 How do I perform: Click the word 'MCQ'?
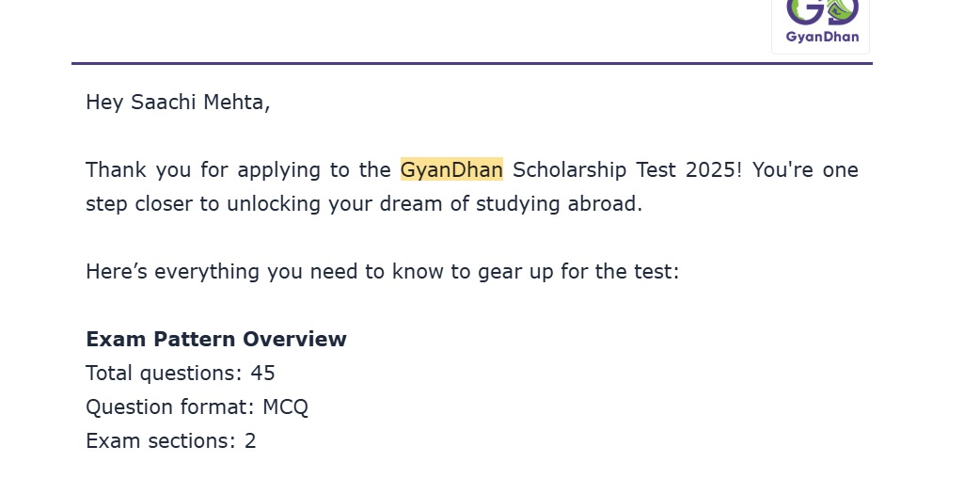tap(286, 407)
